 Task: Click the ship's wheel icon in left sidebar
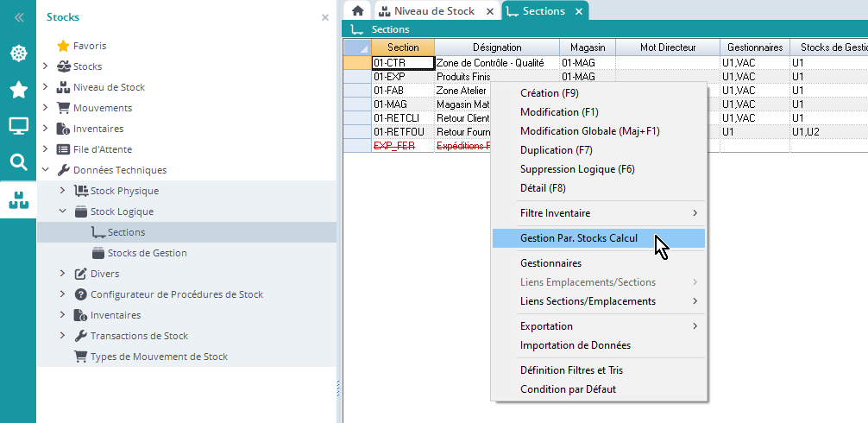point(18,54)
